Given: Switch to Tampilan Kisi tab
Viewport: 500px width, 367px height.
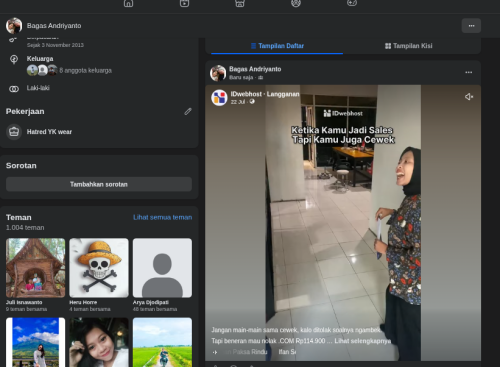Looking at the screenshot, I should click(409, 46).
